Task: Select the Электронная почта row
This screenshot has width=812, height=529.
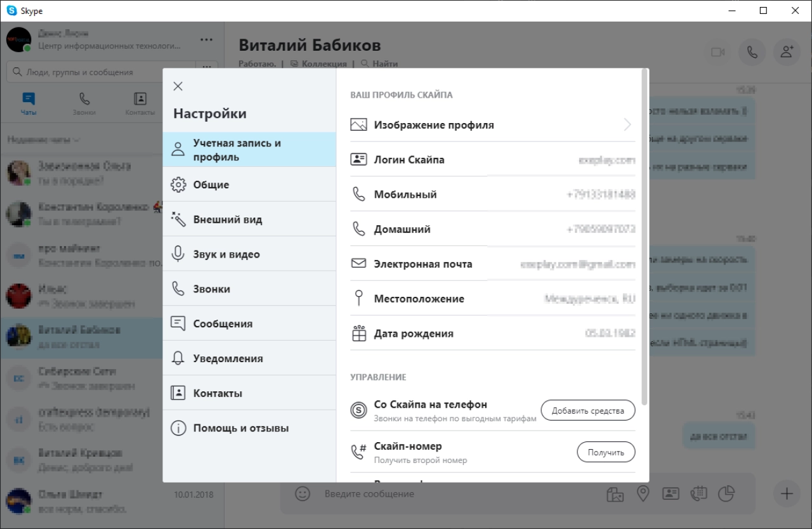Action: pyautogui.click(x=492, y=264)
